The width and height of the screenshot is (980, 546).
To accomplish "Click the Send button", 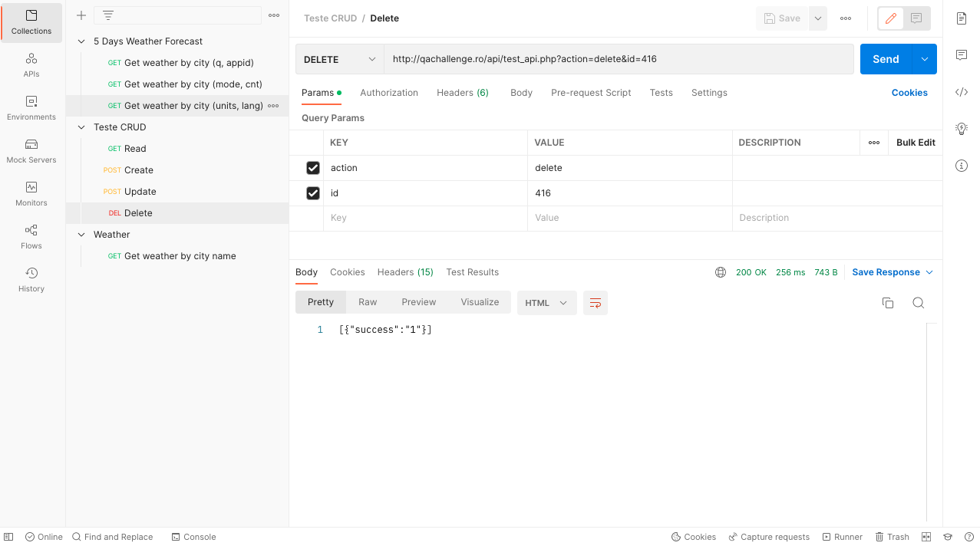I will (885, 58).
